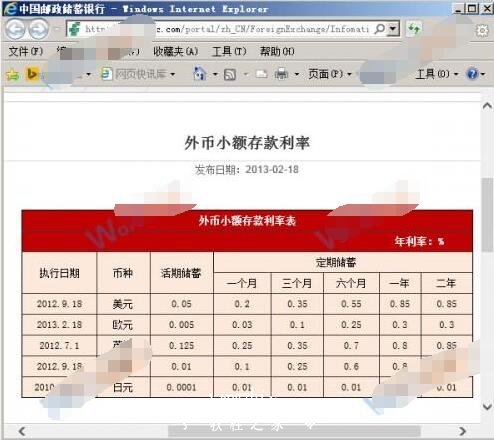
Task: Click the 0.7 six-month rate cell
Action: [351, 346]
